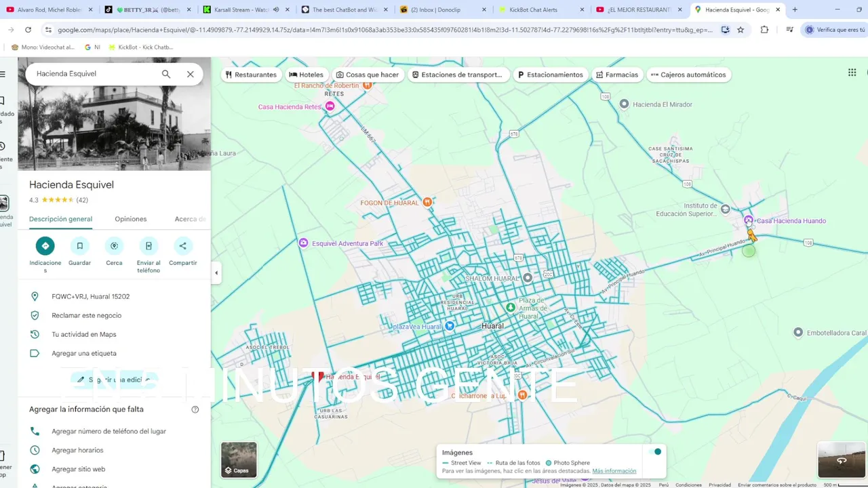
Task: Select Estaciones de transporte chip
Action: tap(458, 75)
